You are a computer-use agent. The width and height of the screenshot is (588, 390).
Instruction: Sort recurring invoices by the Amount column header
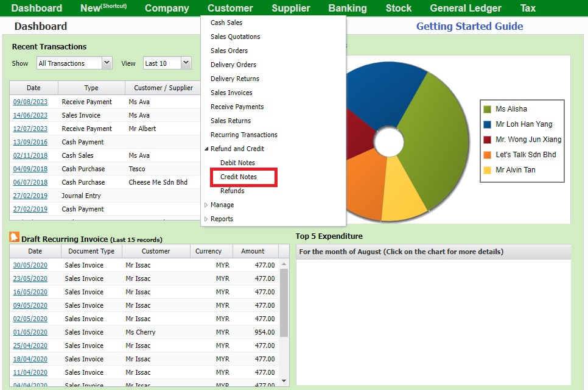[253, 251]
